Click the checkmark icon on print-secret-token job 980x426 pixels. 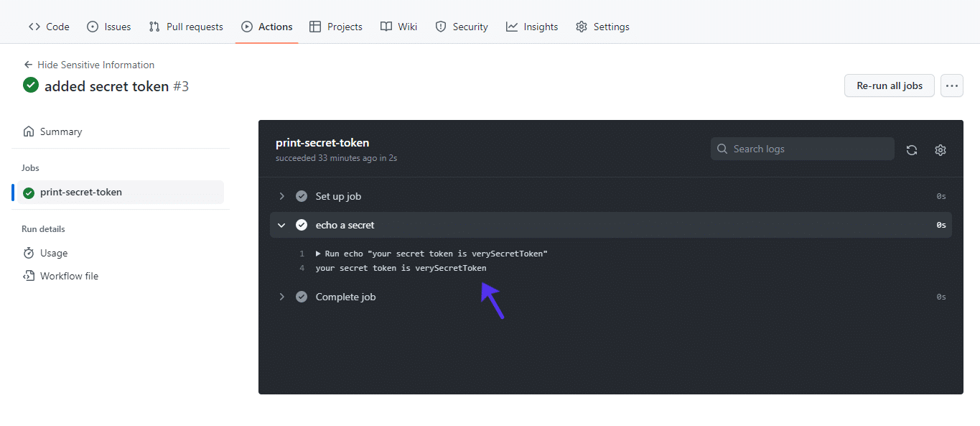pyautogui.click(x=29, y=192)
